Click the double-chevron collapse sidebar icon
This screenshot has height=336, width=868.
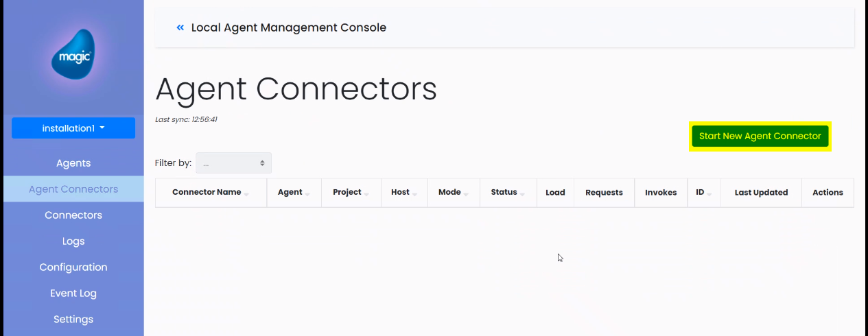[x=180, y=27]
